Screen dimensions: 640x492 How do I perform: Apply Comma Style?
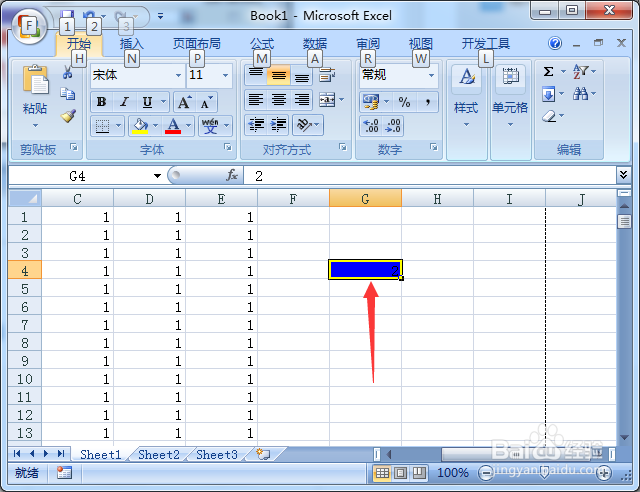tap(427, 102)
